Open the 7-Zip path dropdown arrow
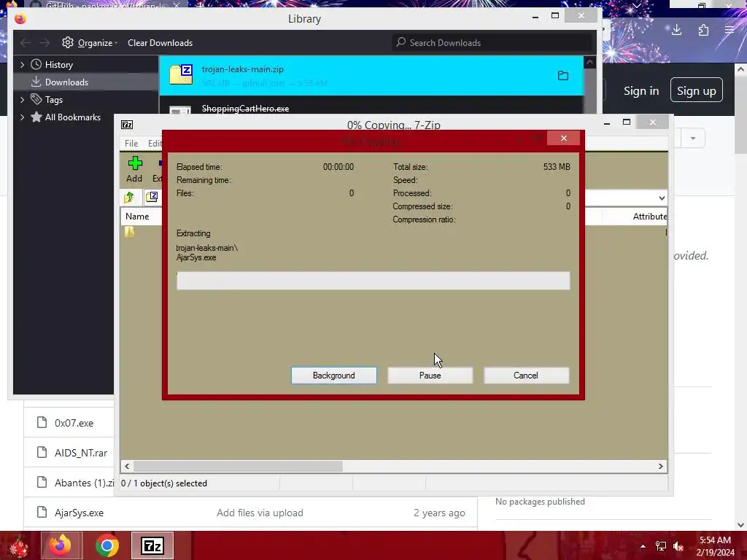 click(662, 198)
